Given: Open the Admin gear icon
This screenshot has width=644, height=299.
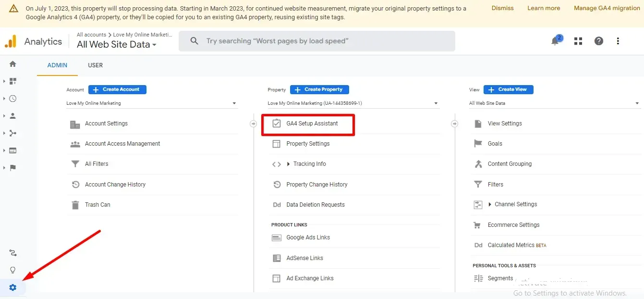Looking at the screenshot, I should pos(13,287).
